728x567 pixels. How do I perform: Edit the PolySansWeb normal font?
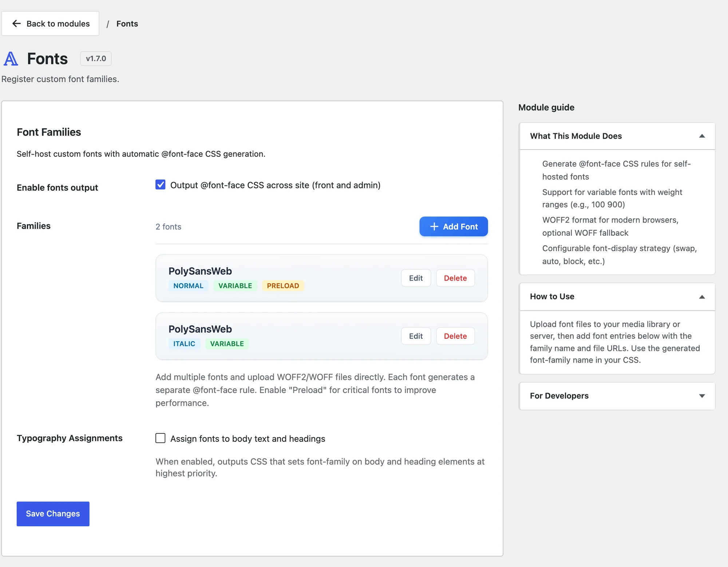click(x=416, y=278)
